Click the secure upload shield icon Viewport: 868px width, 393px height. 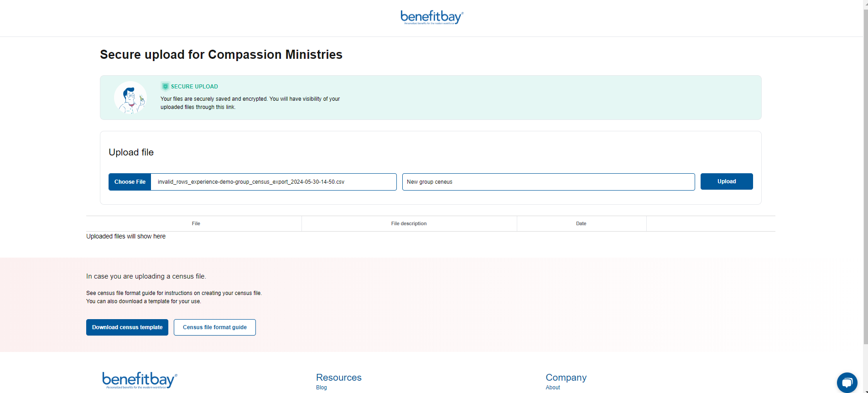tap(165, 86)
